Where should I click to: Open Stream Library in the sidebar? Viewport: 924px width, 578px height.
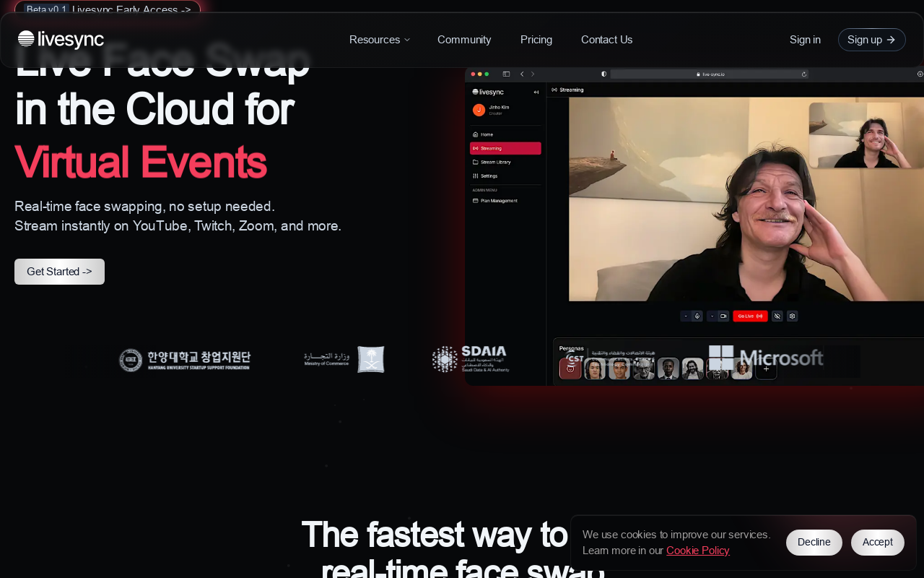(x=505, y=162)
